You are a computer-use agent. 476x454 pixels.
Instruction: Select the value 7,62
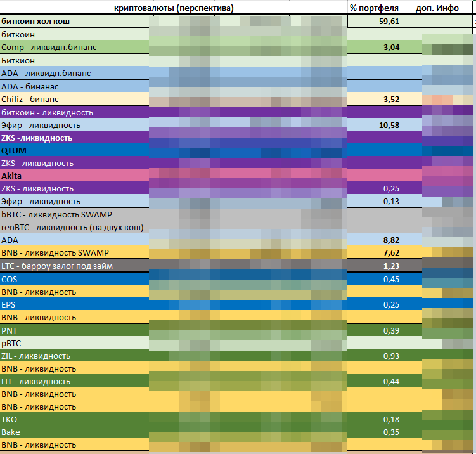[x=391, y=252]
